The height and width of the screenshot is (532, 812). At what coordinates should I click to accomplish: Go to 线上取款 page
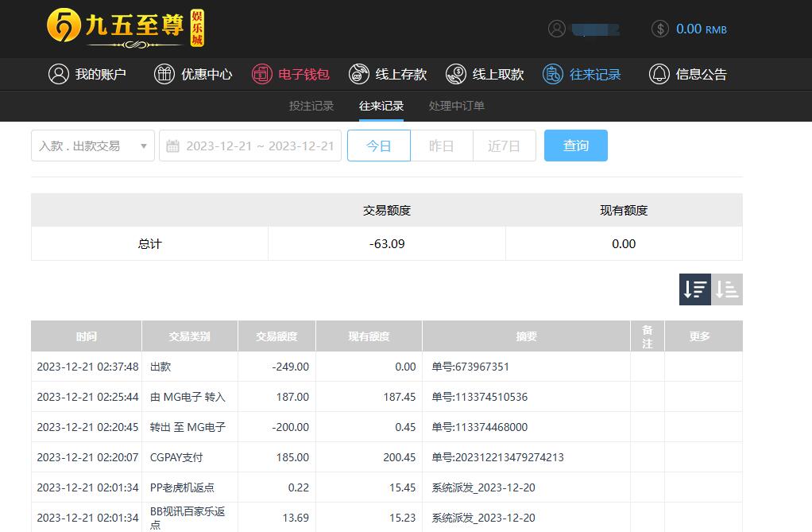pyautogui.click(x=485, y=74)
